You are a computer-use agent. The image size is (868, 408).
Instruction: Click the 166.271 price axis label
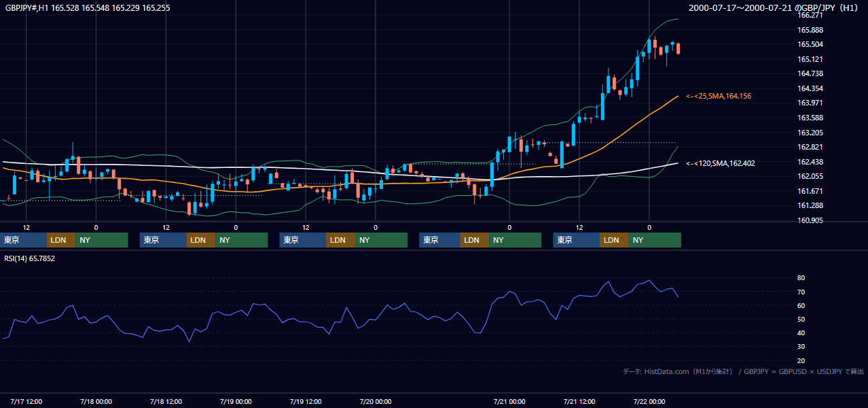point(810,15)
